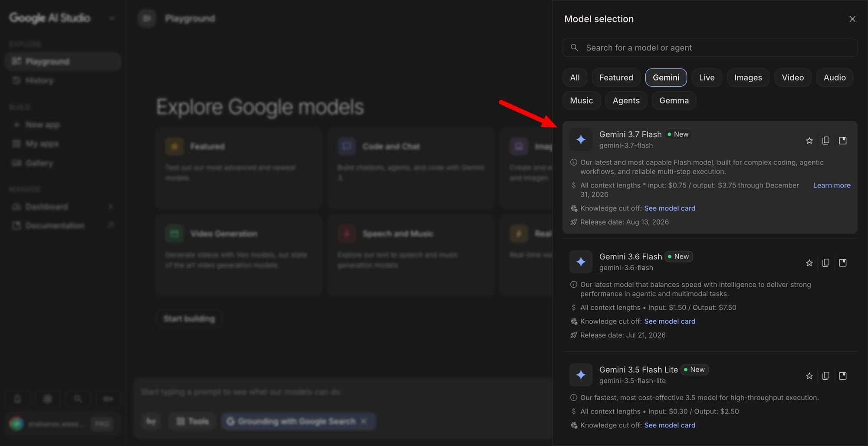Screen dimensions: 868x446
Task: Click the "Input: $1.50 / Output: $7.50" pricing line
Action: coord(692,308)
